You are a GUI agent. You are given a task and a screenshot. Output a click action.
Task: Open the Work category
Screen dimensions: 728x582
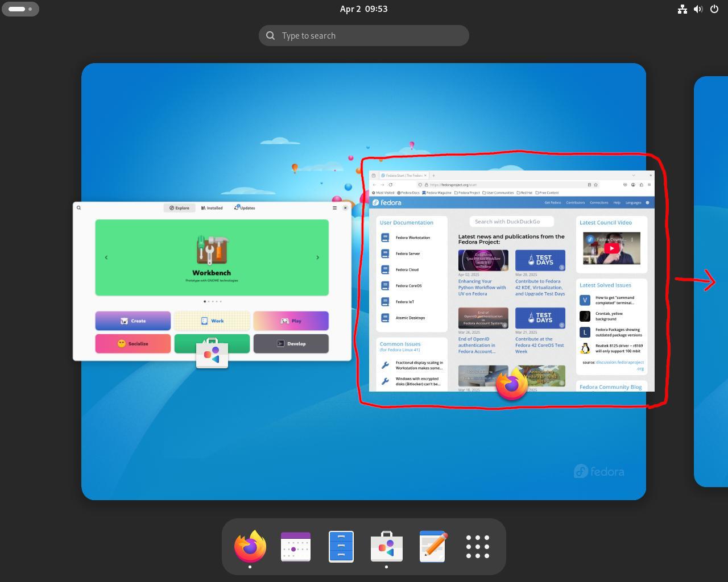tap(212, 321)
